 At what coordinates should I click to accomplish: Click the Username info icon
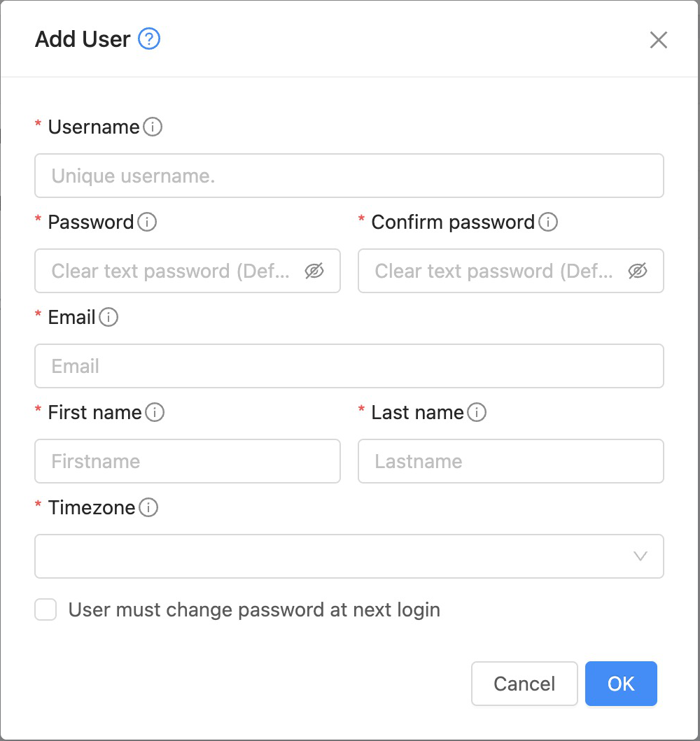point(153,127)
